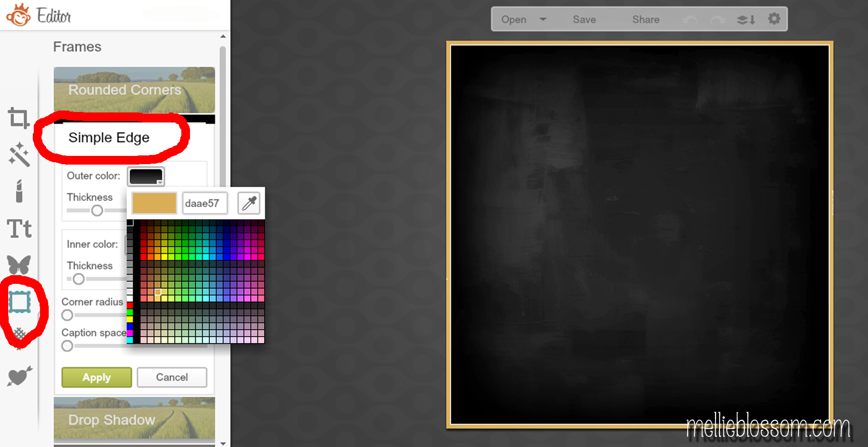Image resolution: width=868 pixels, height=447 pixels.
Task: Expand the Open file dropdown
Action: pos(542,19)
